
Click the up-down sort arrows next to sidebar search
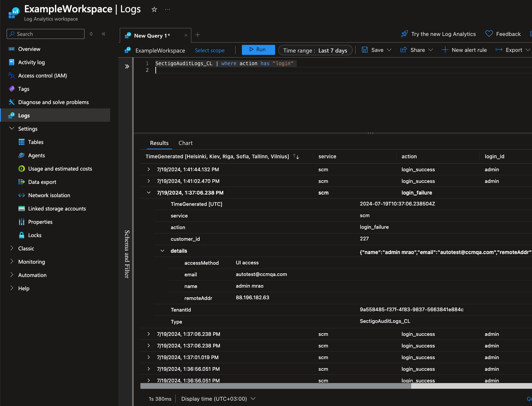click(91, 34)
